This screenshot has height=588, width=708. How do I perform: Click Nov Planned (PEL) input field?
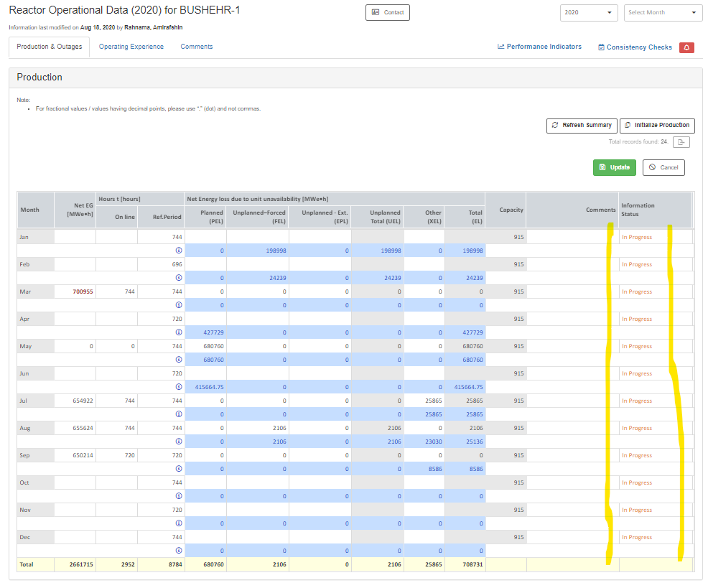(x=205, y=510)
